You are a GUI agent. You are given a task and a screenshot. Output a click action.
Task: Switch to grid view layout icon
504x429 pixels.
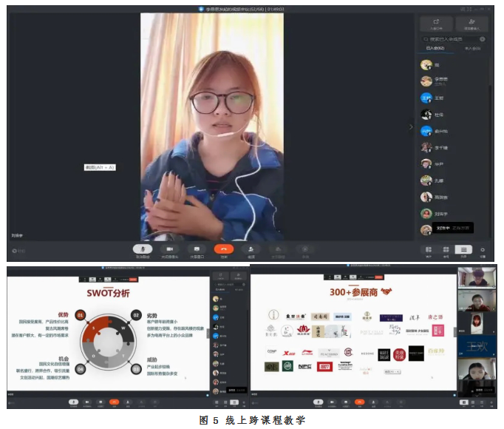(446, 250)
